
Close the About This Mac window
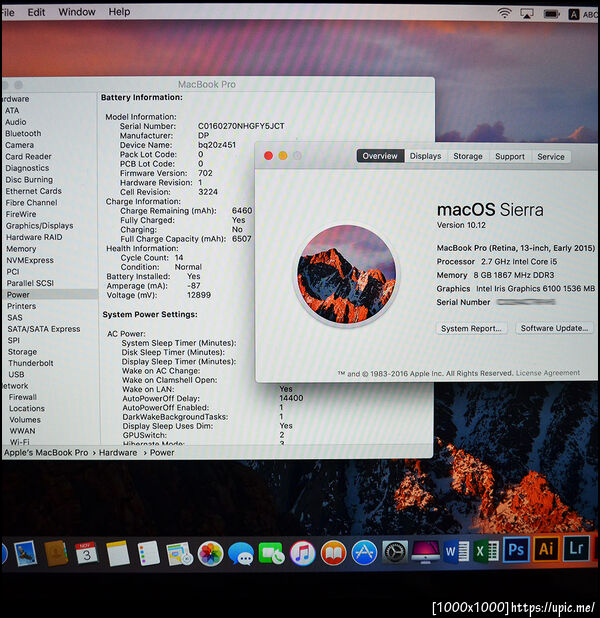click(268, 156)
